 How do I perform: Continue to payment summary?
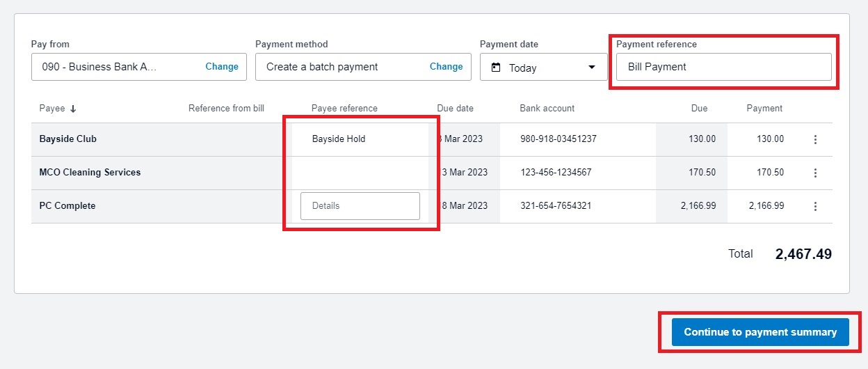(760, 332)
